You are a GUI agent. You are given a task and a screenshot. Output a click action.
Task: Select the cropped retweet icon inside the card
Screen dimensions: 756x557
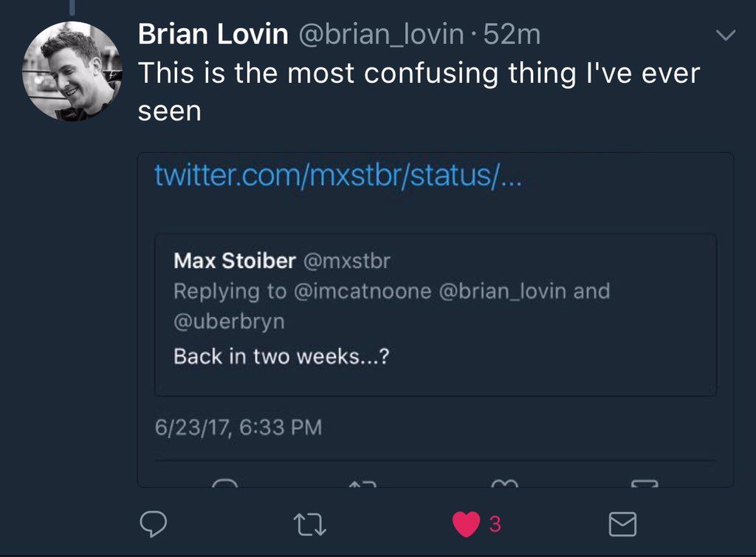pos(362,483)
